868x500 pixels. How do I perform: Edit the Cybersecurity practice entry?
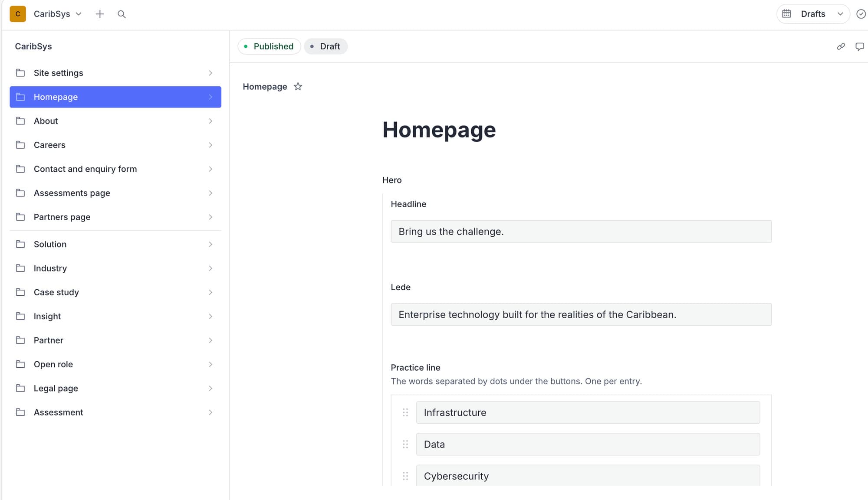point(588,476)
